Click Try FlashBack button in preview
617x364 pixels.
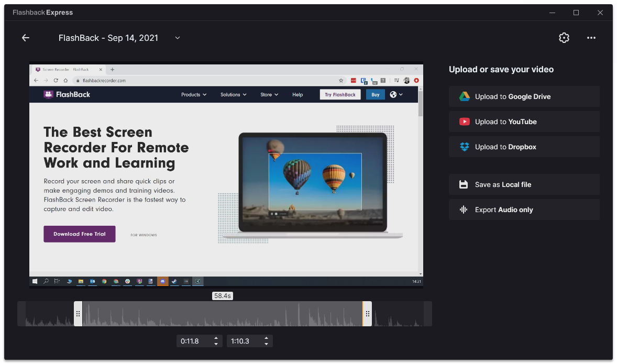point(340,94)
